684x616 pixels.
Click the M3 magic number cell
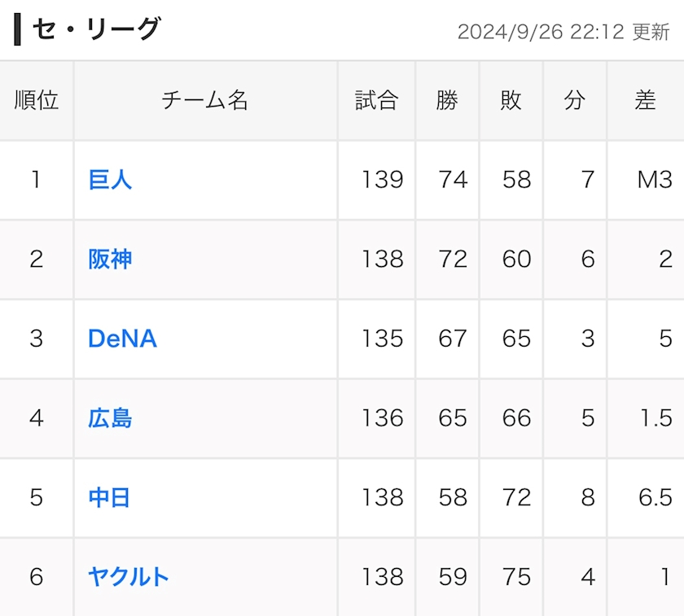coord(655,180)
